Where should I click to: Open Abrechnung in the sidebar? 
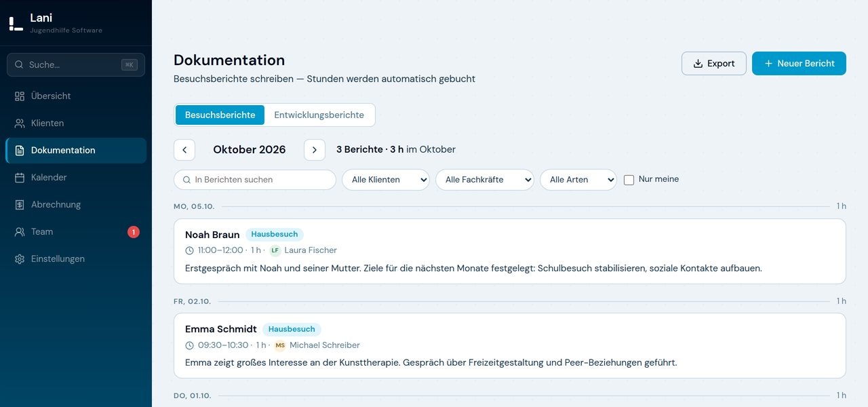76,205
